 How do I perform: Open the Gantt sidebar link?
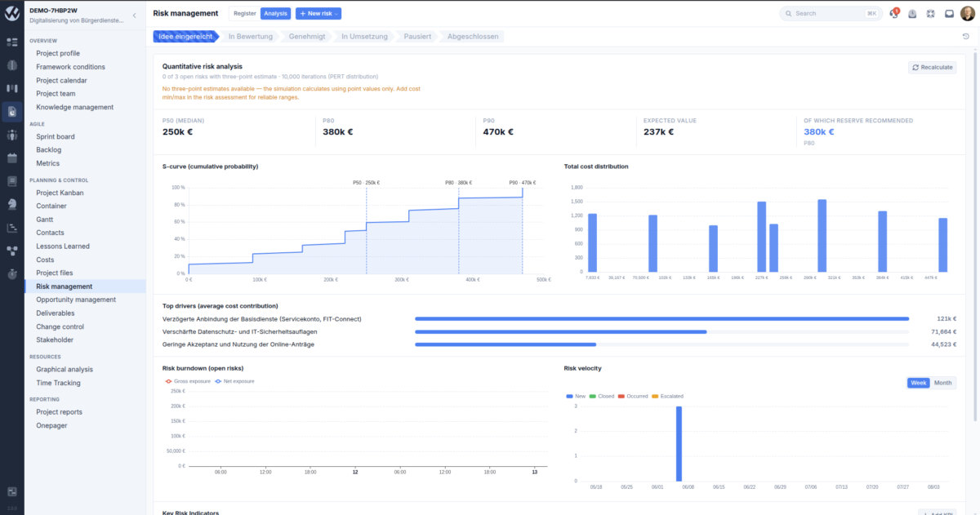[x=44, y=220]
